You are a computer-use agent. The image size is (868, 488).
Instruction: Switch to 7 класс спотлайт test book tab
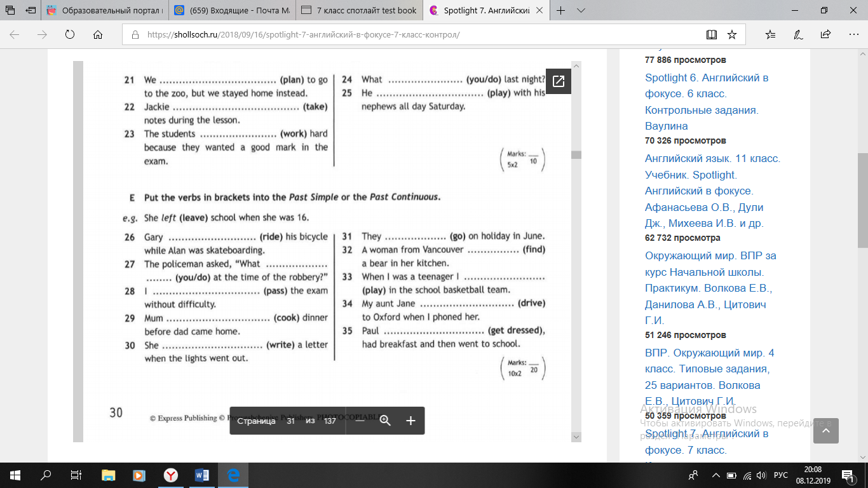point(359,10)
